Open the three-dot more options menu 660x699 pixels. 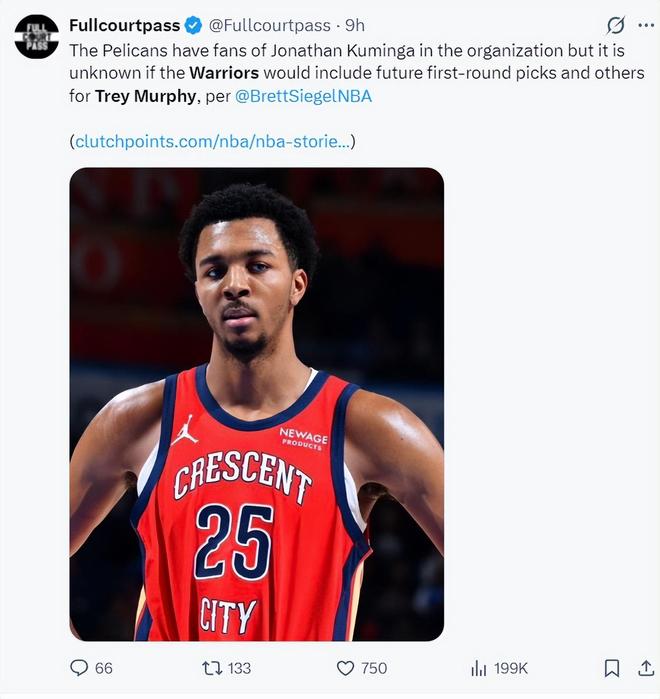point(646,25)
